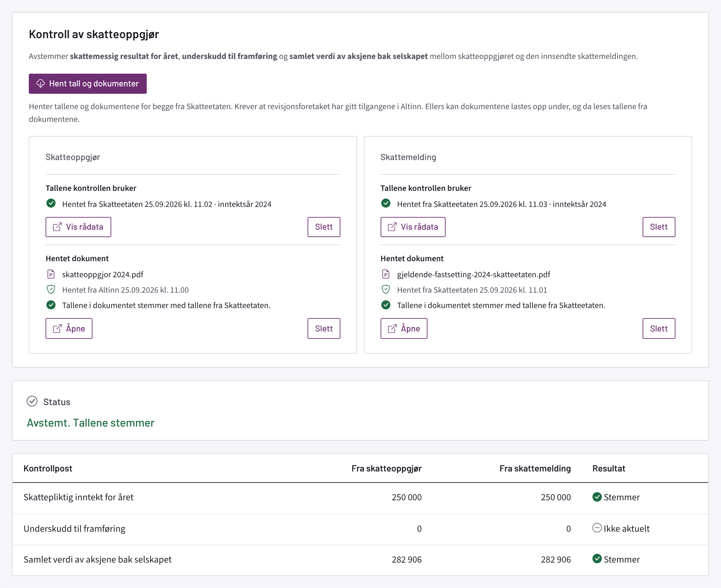Open Vis rådata in the Skatteoppgjør panel

coord(78,227)
